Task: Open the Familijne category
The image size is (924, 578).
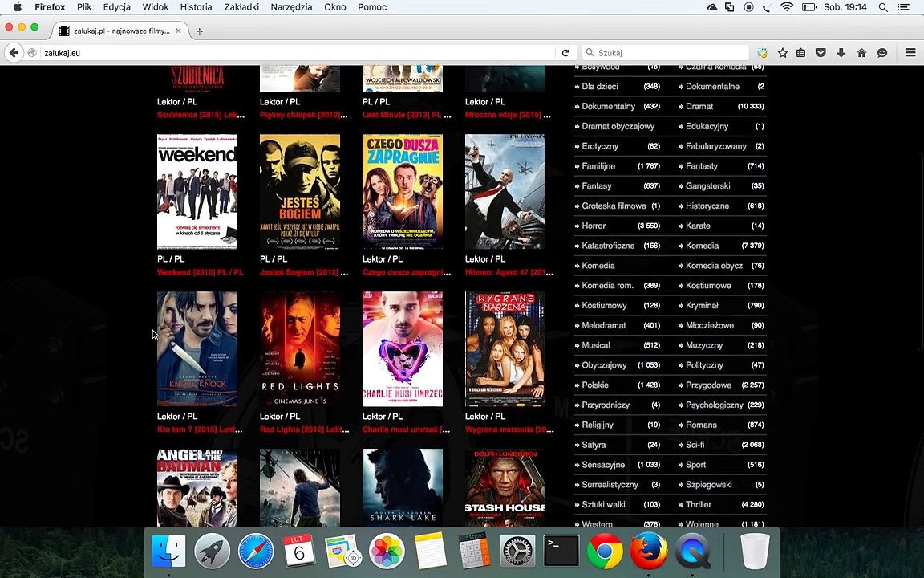Action: (x=598, y=165)
